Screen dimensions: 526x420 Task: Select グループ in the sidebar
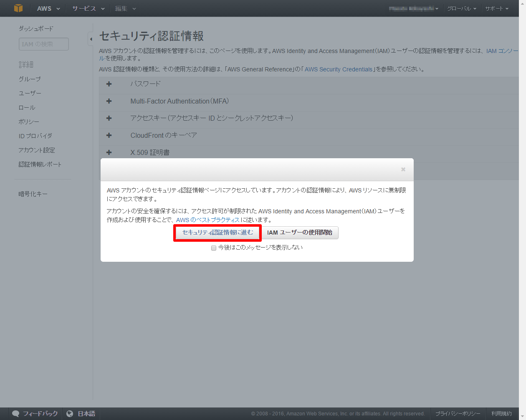[30, 79]
